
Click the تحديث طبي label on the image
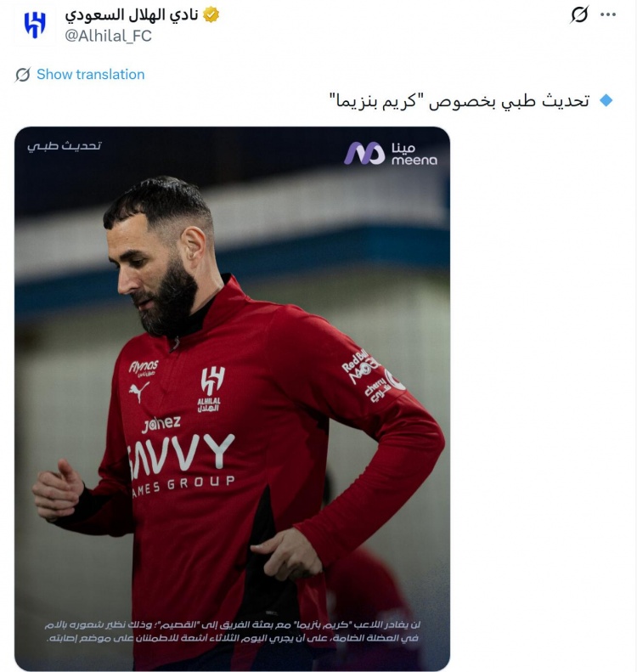pyautogui.click(x=65, y=146)
